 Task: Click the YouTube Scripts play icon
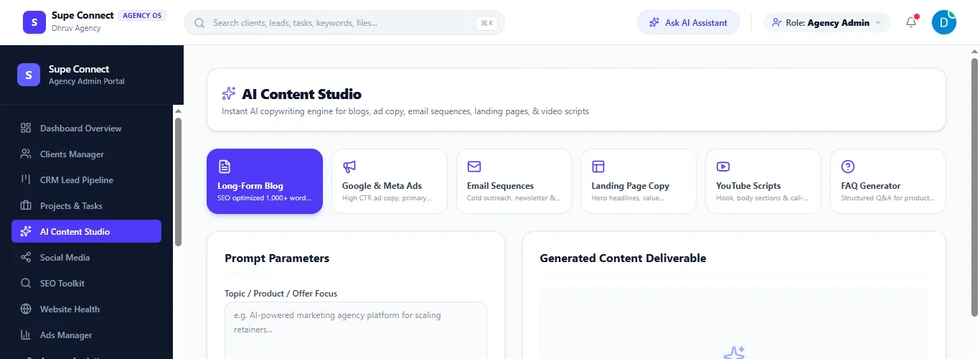[723, 167]
